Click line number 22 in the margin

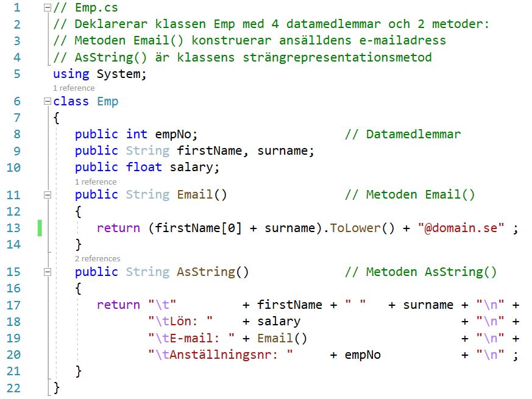[13, 388]
